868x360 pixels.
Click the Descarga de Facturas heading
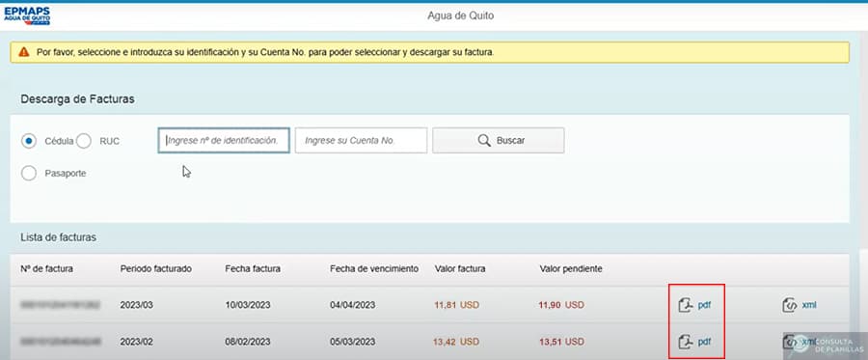(x=77, y=99)
